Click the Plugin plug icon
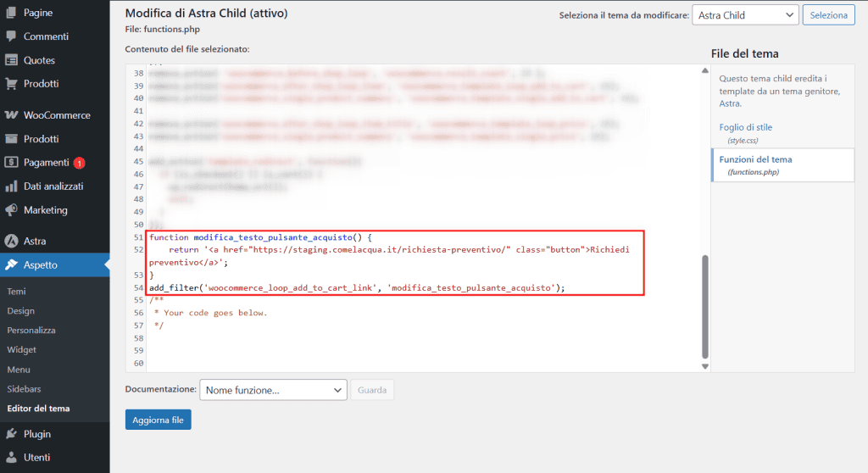868x473 pixels. pos(11,434)
